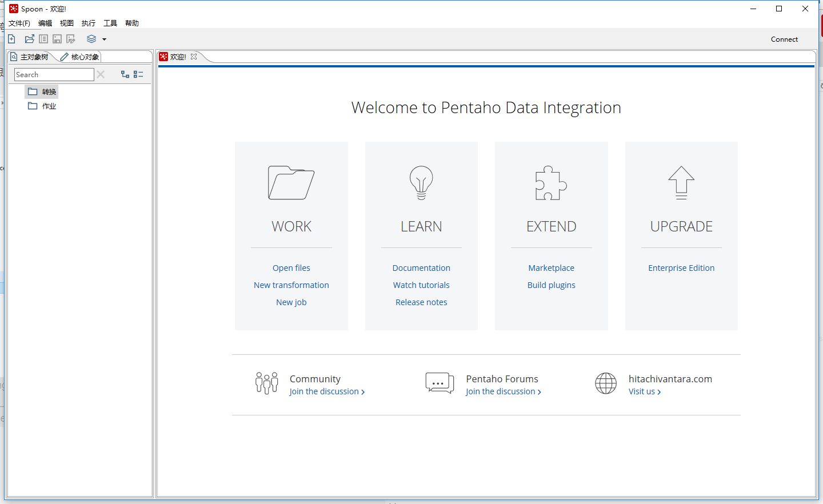Open the 文件(F) menu
Screen dimensions: 823x504
coord(19,23)
